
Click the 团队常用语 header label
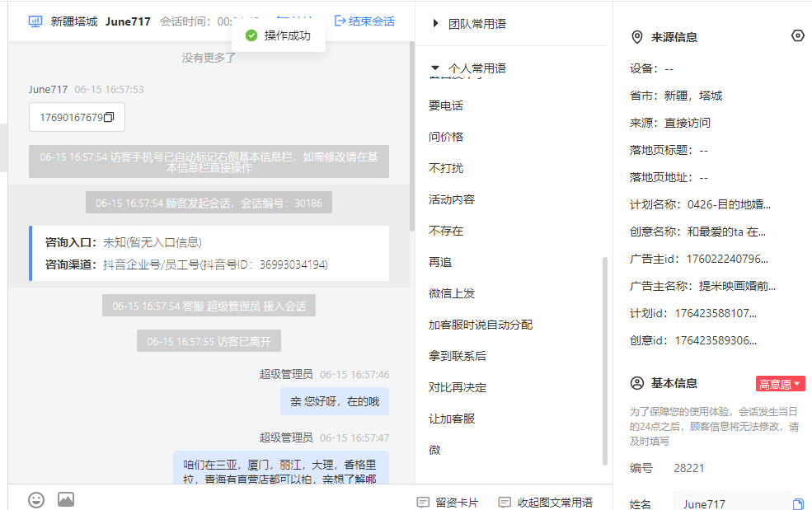point(477,24)
